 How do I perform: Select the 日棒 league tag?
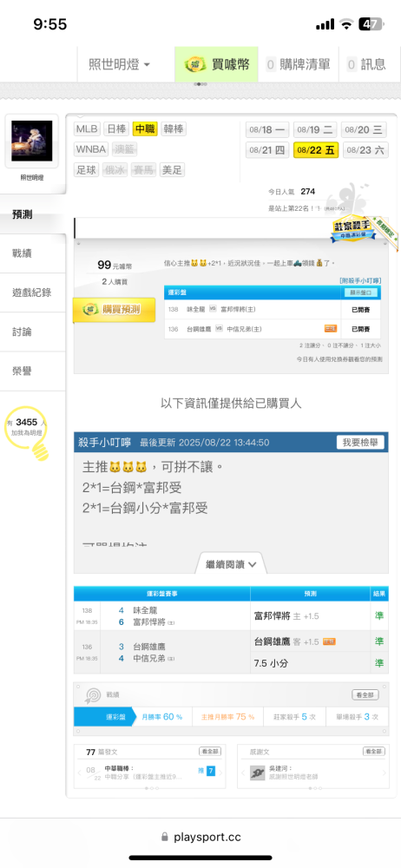pyautogui.click(x=116, y=129)
